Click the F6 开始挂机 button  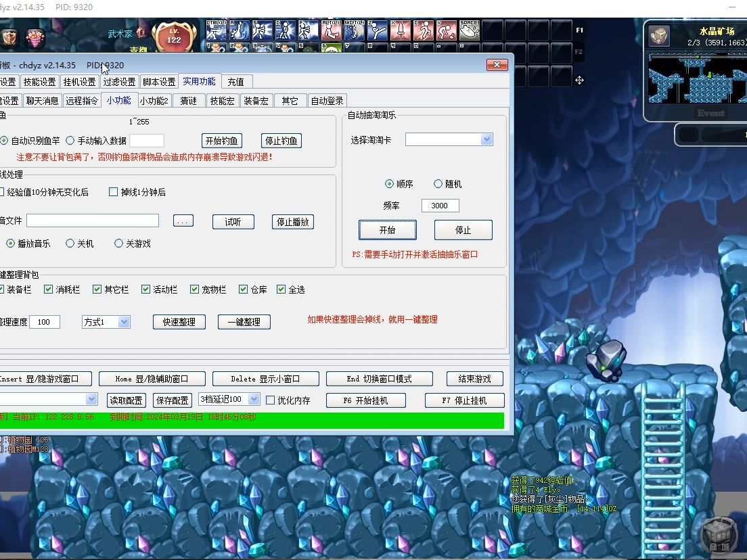[366, 400]
